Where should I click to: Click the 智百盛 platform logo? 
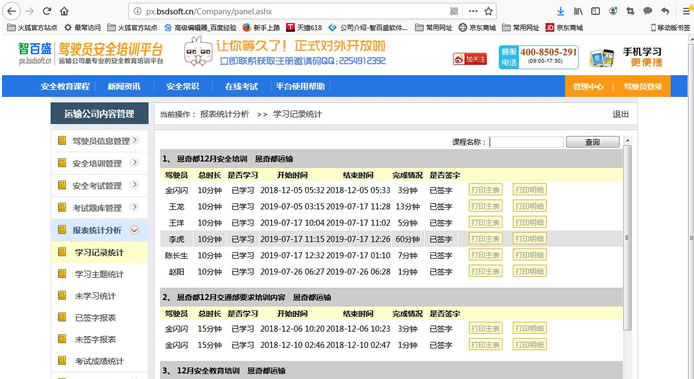(35, 53)
